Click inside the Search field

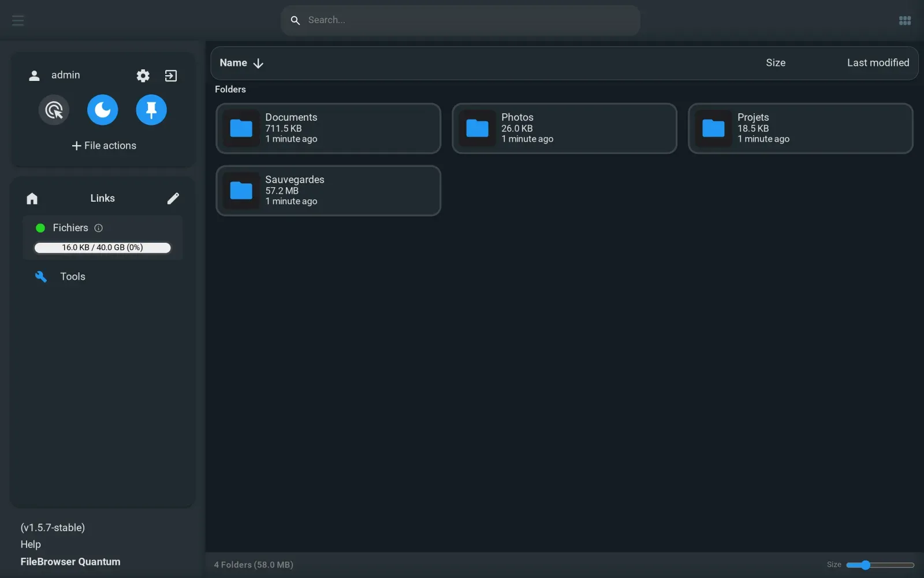click(460, 20)
